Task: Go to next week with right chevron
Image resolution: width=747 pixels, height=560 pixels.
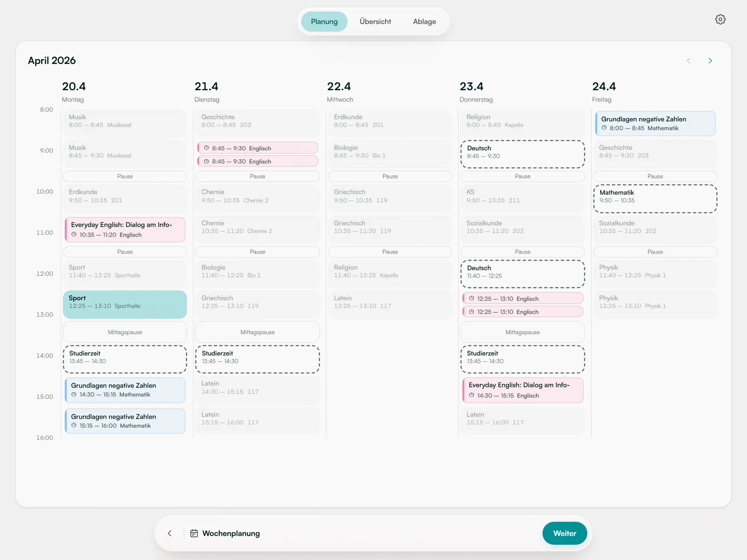Action: [x=710, y=61]
